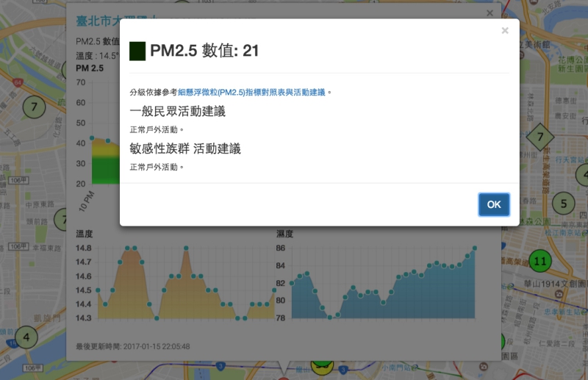Select the map marker labeled 4

(x=26, y=337)
